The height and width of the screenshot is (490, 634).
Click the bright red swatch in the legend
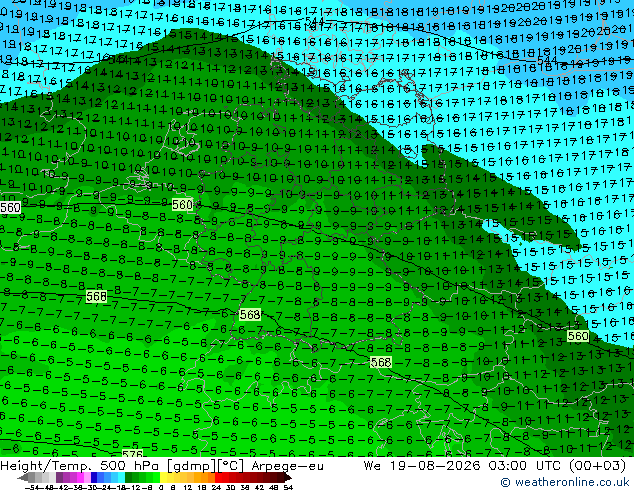coord(218,477)
